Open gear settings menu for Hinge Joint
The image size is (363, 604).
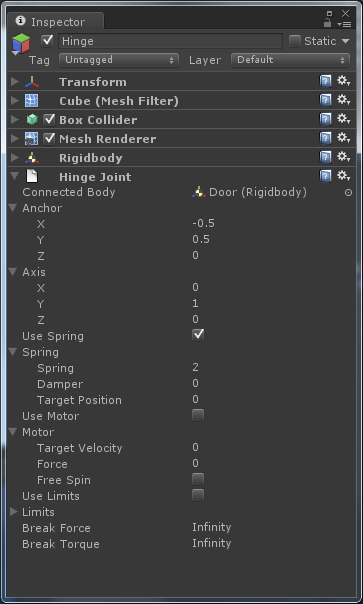(343, 176)
